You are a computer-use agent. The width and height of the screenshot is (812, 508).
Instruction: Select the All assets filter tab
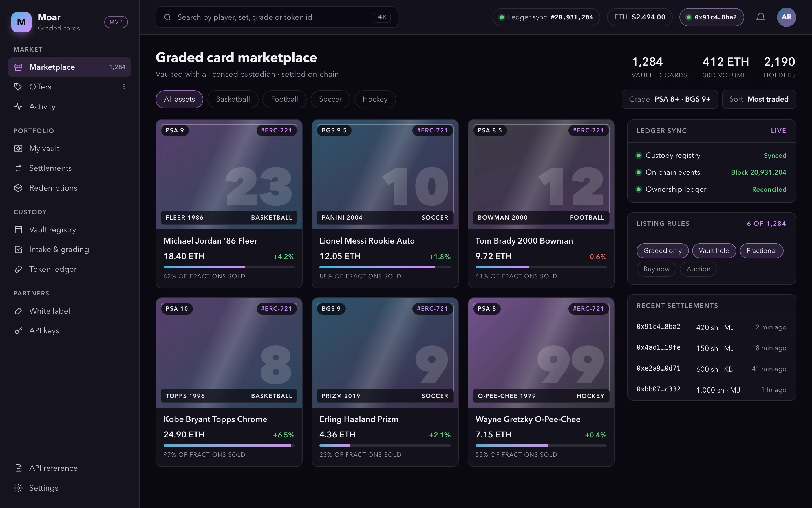pos(179,99)
